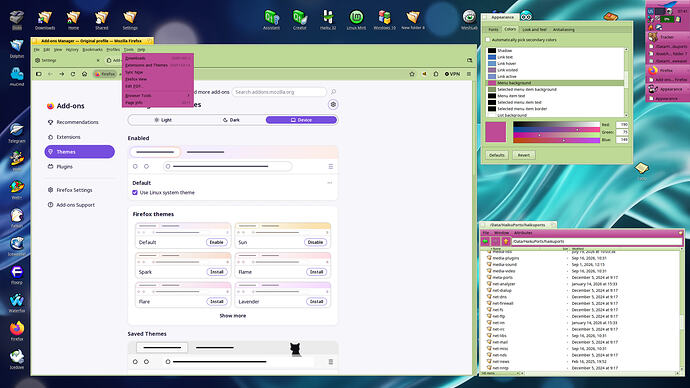Select the Device theme mode

[301, 120]
